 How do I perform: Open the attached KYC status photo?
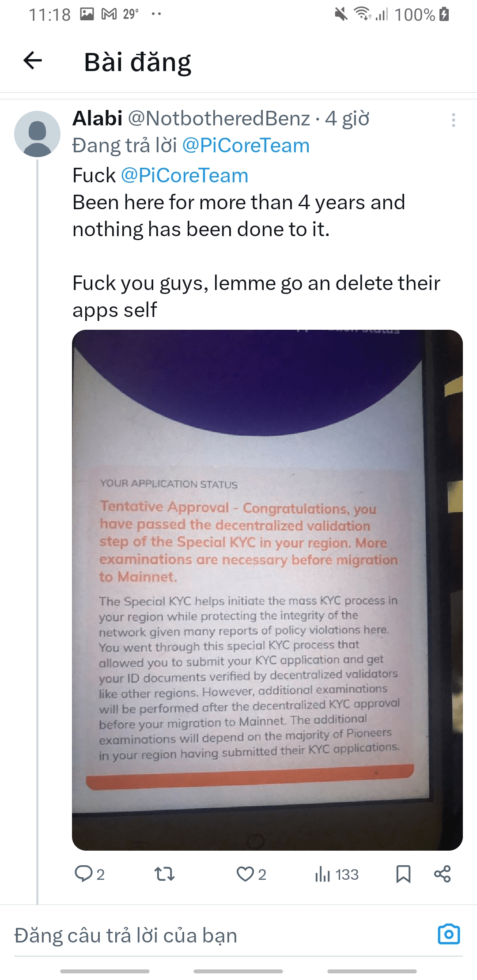click(x=267, y=590)
